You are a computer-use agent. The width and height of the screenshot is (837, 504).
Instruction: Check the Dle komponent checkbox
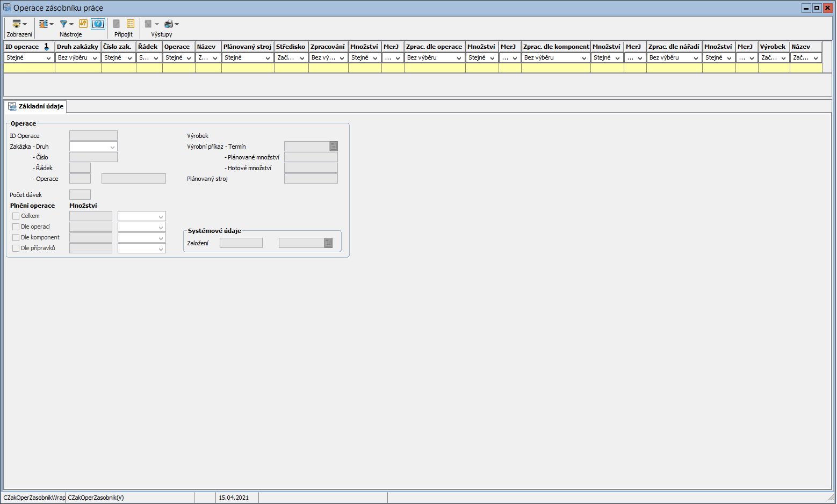click(x=16, y=238)
